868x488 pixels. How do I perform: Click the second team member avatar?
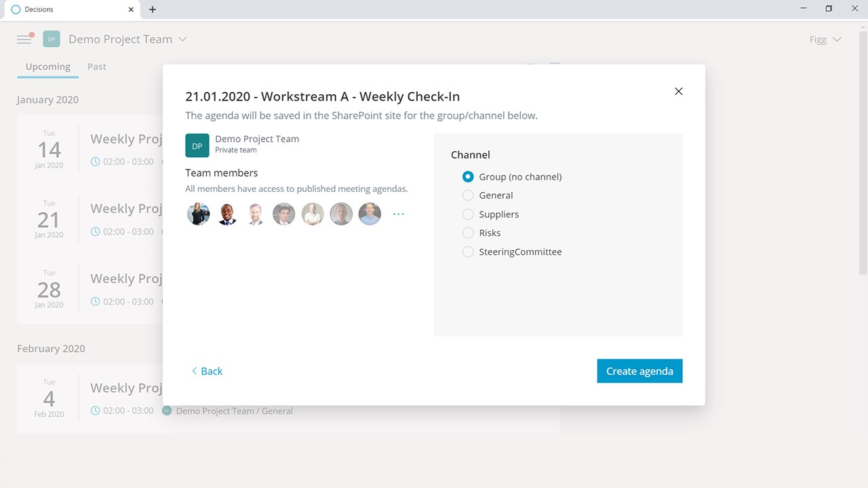[x=227, y=214]
